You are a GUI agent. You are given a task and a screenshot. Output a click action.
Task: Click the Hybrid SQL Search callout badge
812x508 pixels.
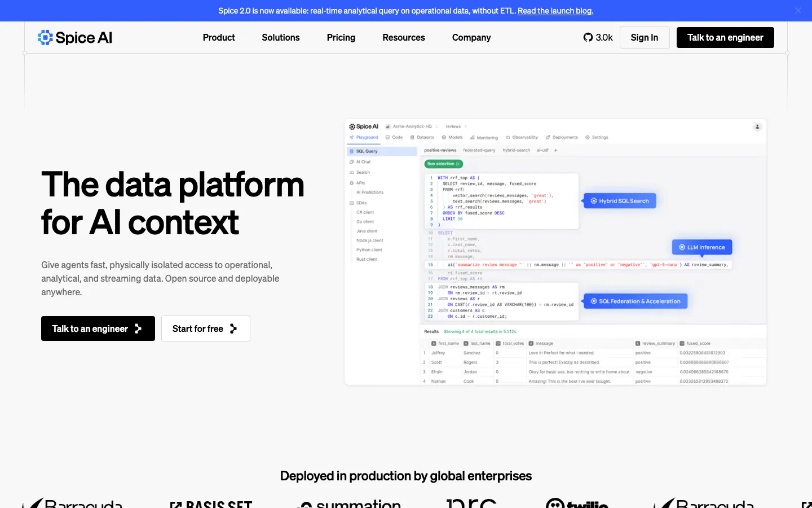click(x=620, y=201)
